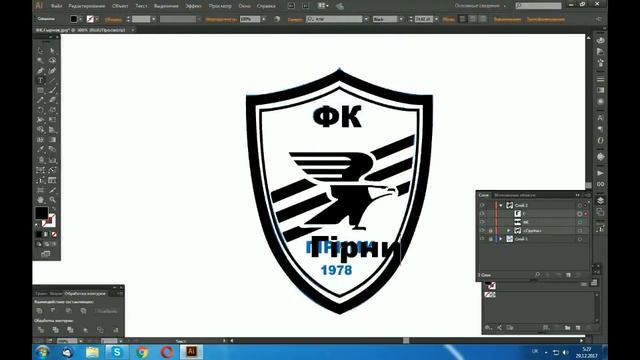Click None color button in toolbox
This screenshot has width=640, height=360.
54,234
